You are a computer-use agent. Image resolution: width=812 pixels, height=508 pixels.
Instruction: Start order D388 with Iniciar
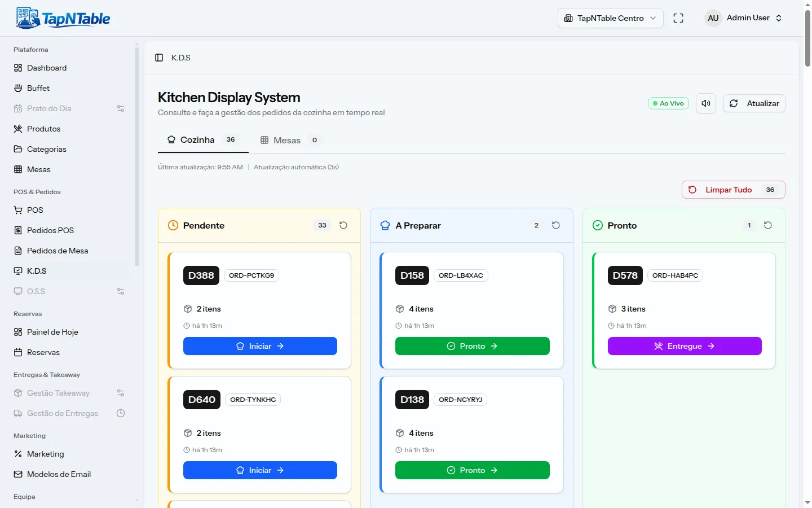tap(260, 346)
